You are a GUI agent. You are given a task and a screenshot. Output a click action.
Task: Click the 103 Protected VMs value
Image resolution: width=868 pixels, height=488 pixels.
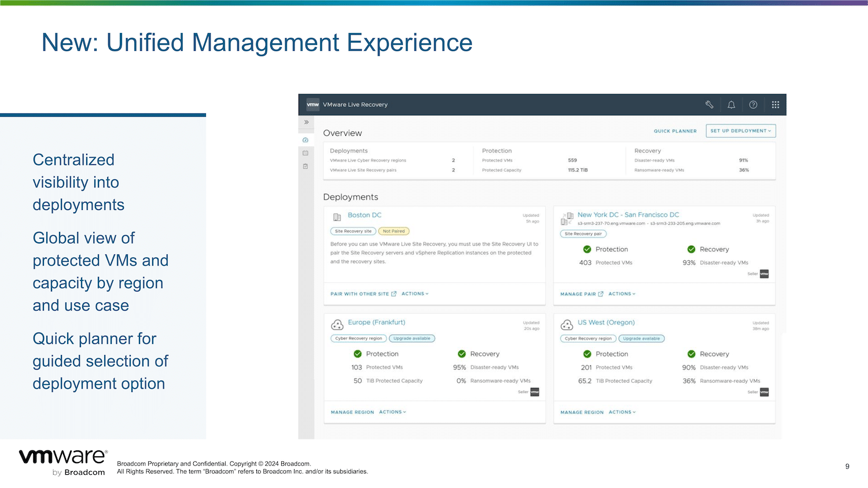[x=356, y=368]
